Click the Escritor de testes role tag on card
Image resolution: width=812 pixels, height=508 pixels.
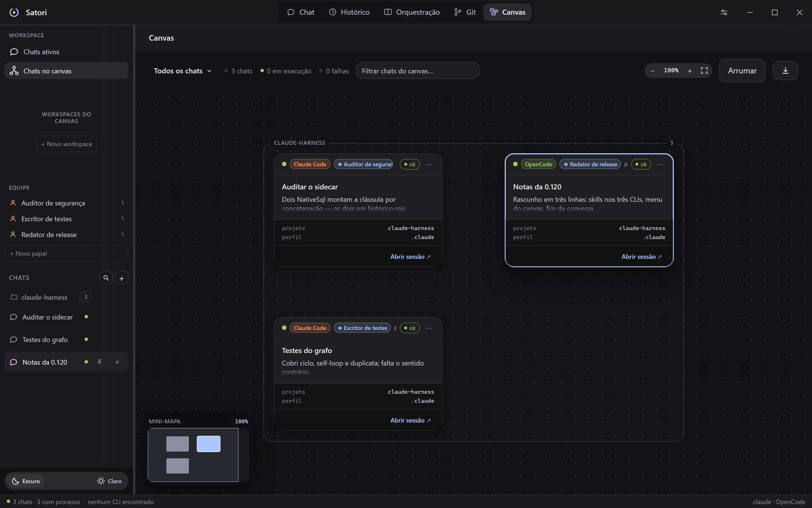click(362, 328)
